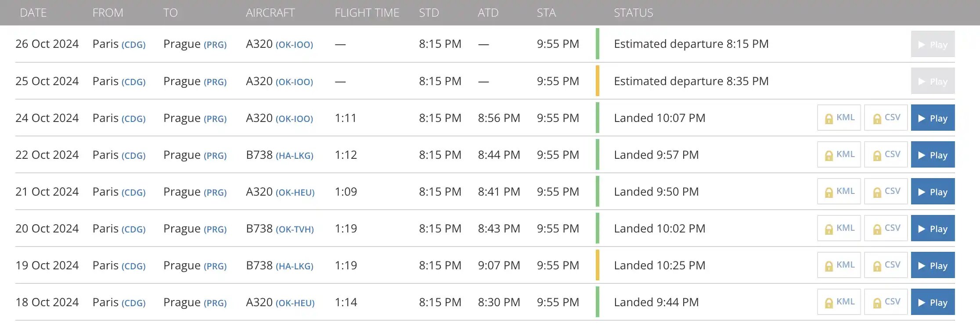Image resolution: width=980 pixels, height=329 pixels.
Task: Open CDG airport link in 21 Oct row
Action: (133, 193)
